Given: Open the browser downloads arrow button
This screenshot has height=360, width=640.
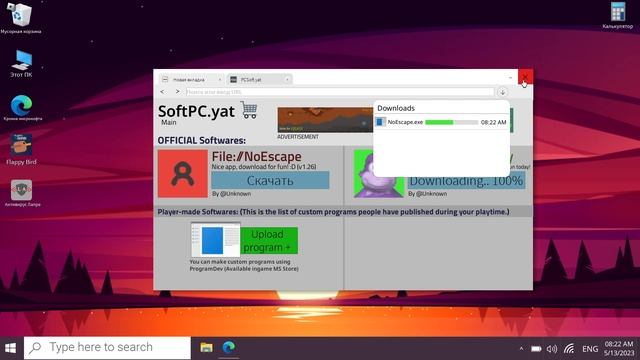Looking at the screenshot, I should pyautogui.click(x=502, y=92).
